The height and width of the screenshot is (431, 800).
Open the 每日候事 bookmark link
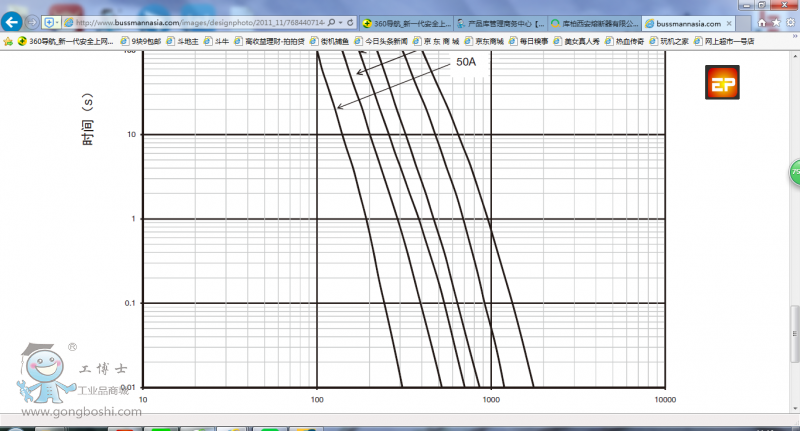[532, 42]
